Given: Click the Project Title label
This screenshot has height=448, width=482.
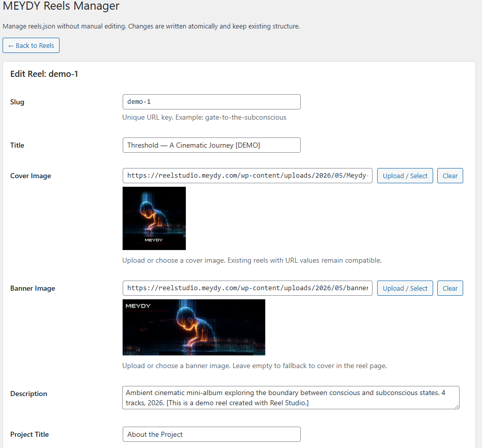Looking at the screenshot, I should click(x=30, y=434).
